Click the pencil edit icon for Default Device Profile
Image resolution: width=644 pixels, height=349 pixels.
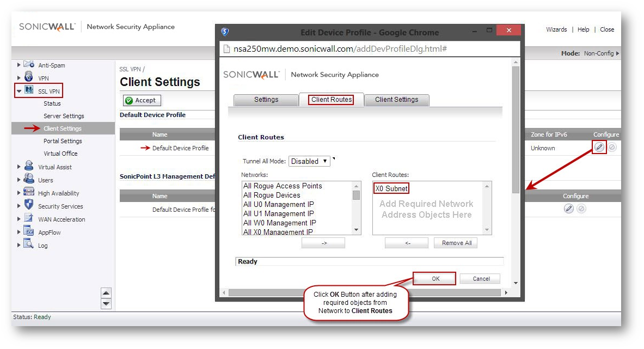(x=599, y=148)
